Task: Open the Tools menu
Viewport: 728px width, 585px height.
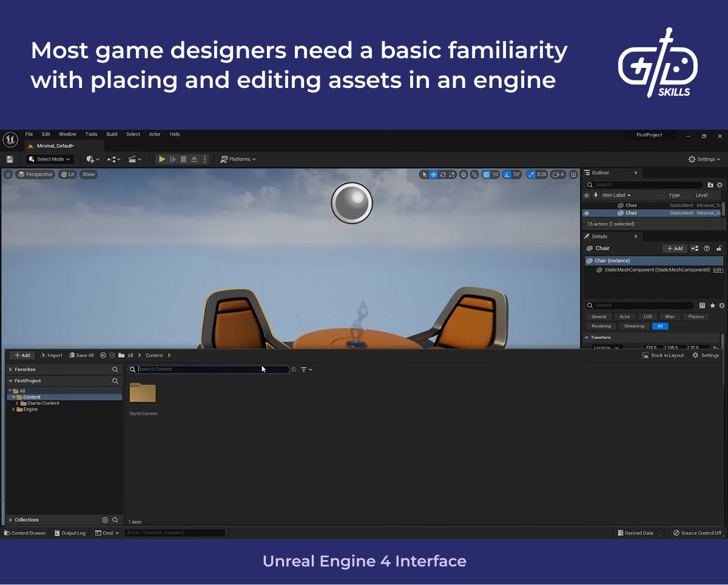Action: pyautogui.click(x=91, y=135)
